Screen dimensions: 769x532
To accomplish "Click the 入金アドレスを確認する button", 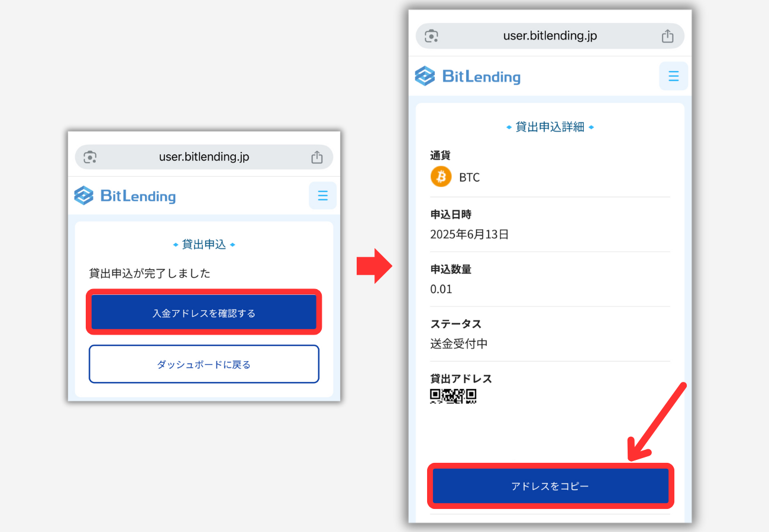I will point(204,313).
